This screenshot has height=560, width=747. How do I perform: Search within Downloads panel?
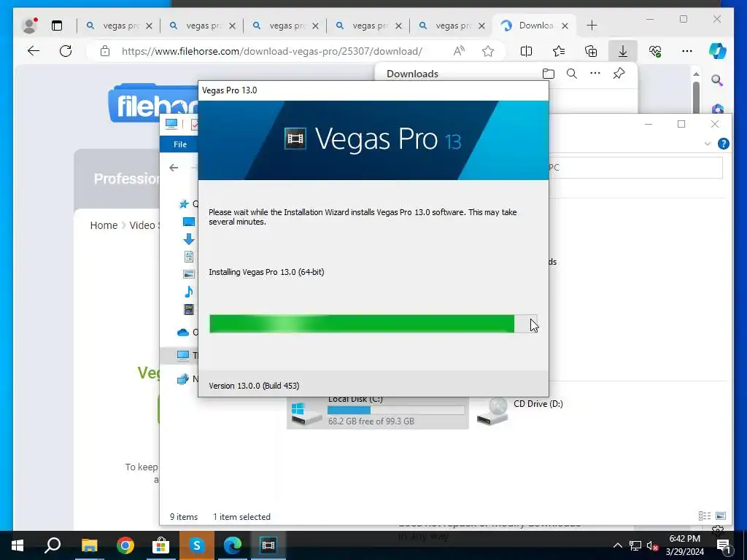572,74
